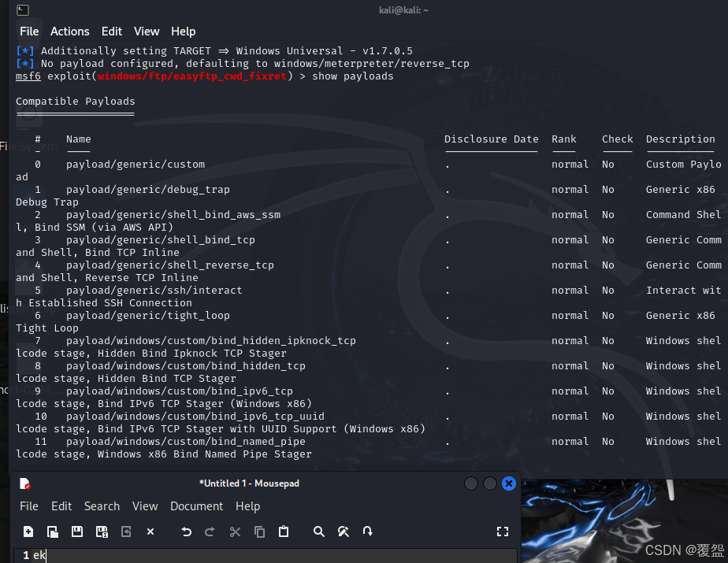
Task: Click the Reload document icon in Mousepad
Action: (126, 532)
